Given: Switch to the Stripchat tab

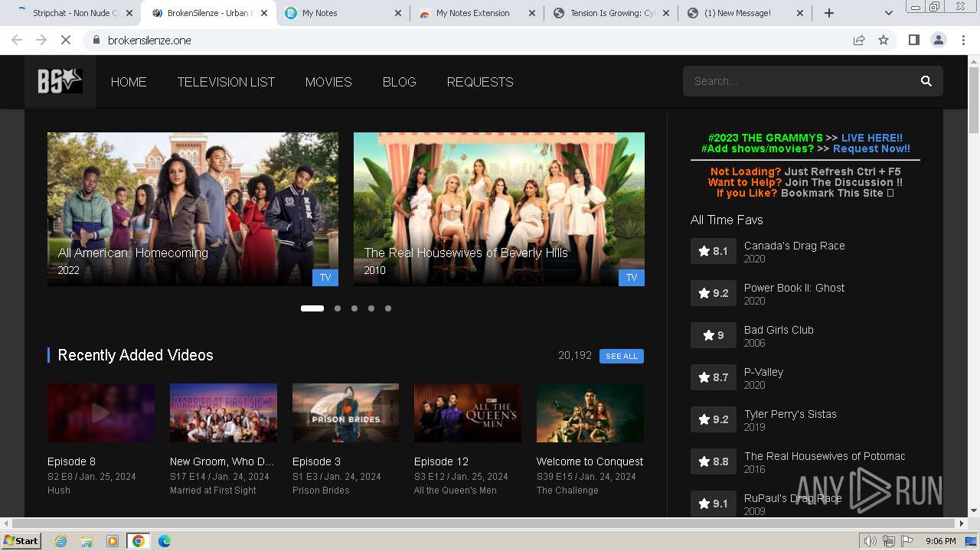Looking at the screenshot, I should [73, 13].
